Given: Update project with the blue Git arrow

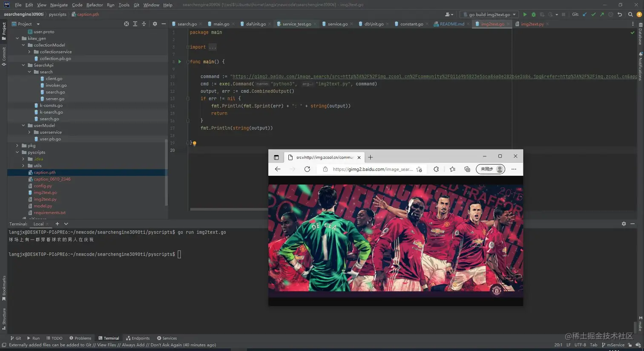Looking at the screenshot, I should coord(585,14).
